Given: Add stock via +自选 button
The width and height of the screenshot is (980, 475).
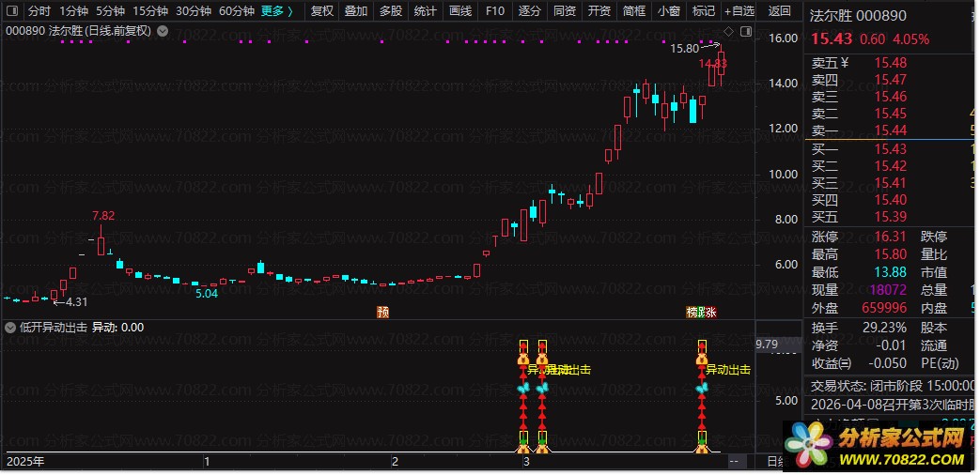Looking at the screenshot, I should 739,10.
